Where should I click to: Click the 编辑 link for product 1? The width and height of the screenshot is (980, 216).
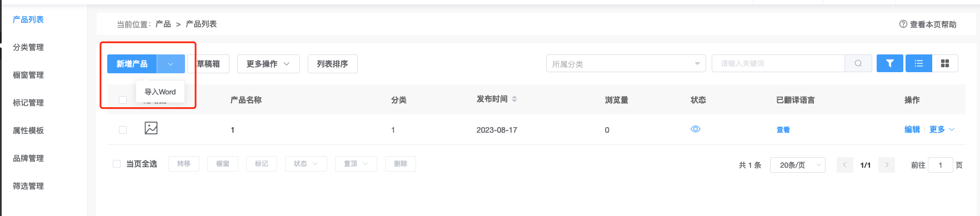pyautogui.click(x=912, y=129)
